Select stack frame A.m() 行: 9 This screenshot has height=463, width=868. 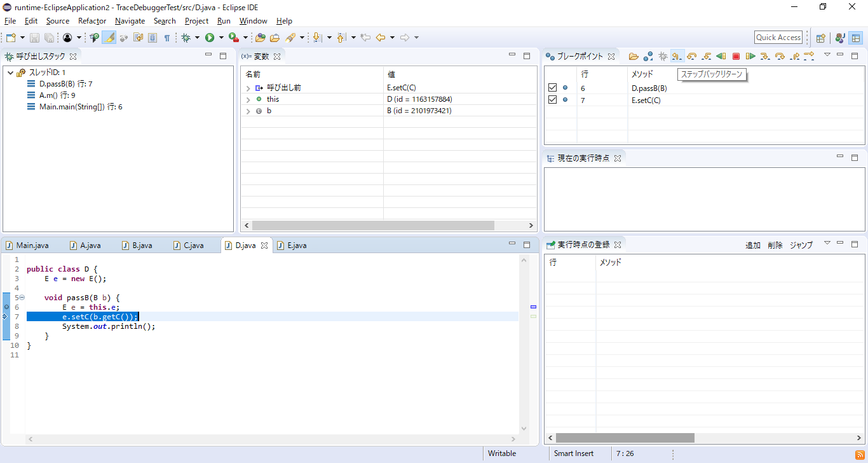57,95
